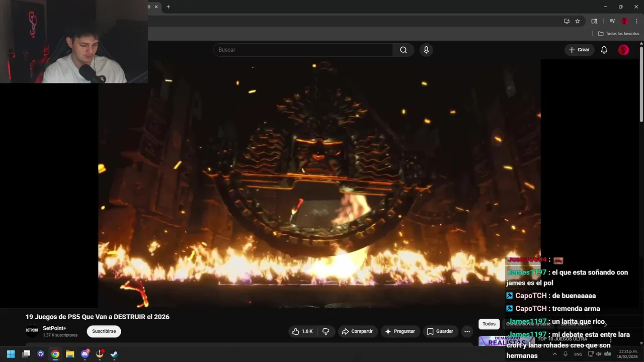Open the joystick-icon app in taskbar
Viewport: 644px width, 362px height.
(x=100, y=354)
